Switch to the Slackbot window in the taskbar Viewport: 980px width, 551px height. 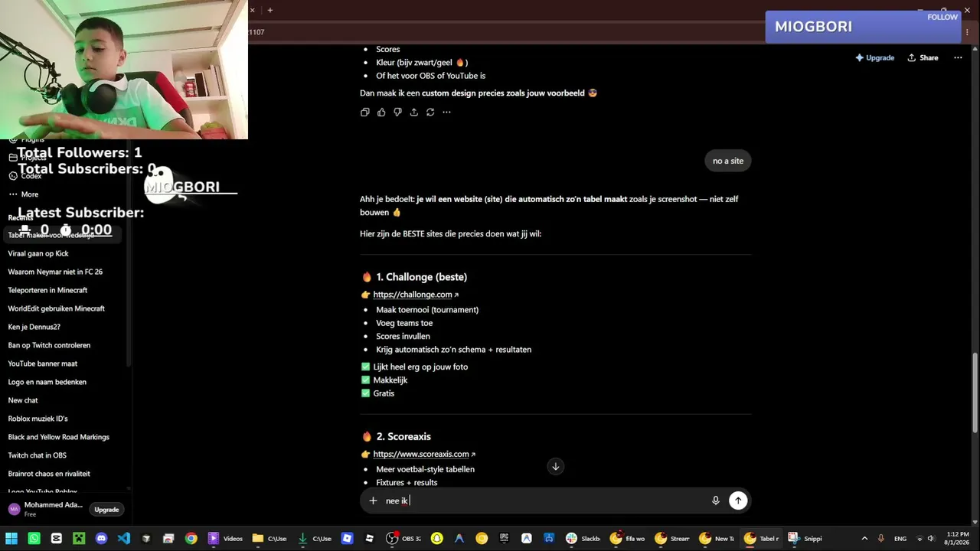pyautogui.click(x=583, y=539)
